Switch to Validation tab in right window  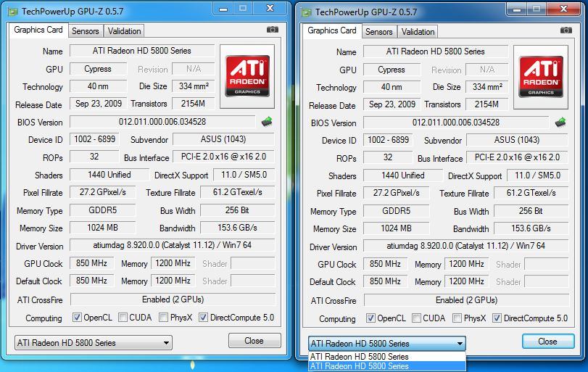418,32
